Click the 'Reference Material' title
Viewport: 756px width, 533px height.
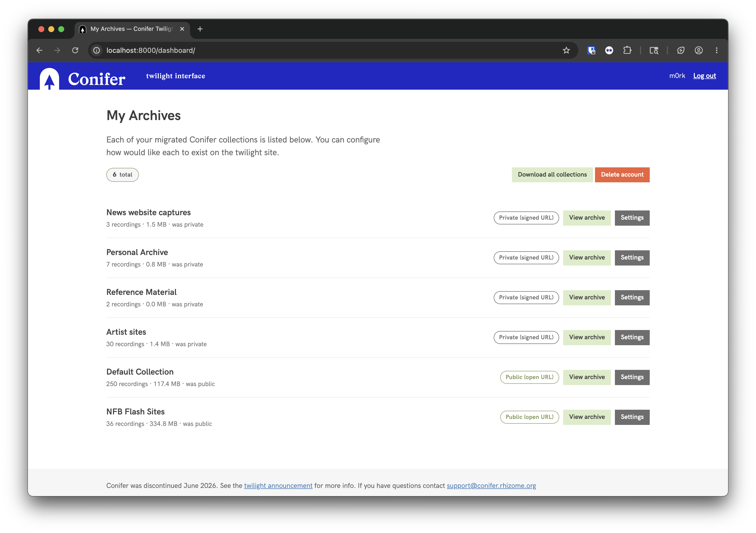coord(141,292)
